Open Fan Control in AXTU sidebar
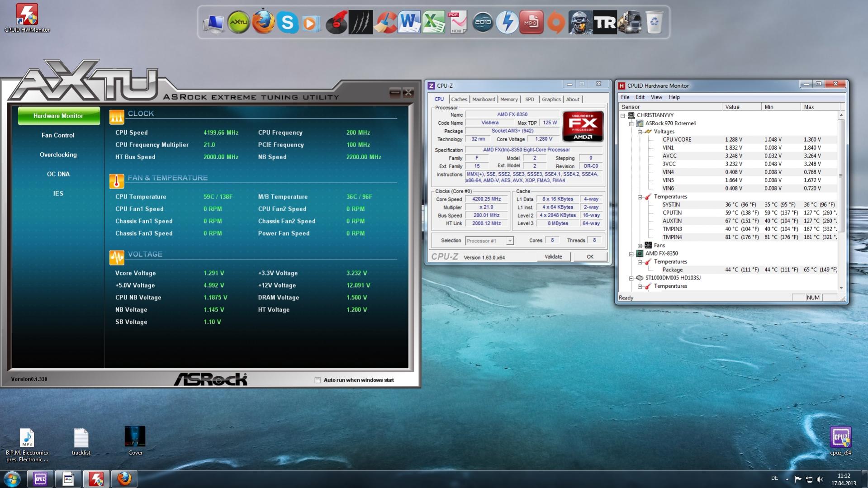 58,135
